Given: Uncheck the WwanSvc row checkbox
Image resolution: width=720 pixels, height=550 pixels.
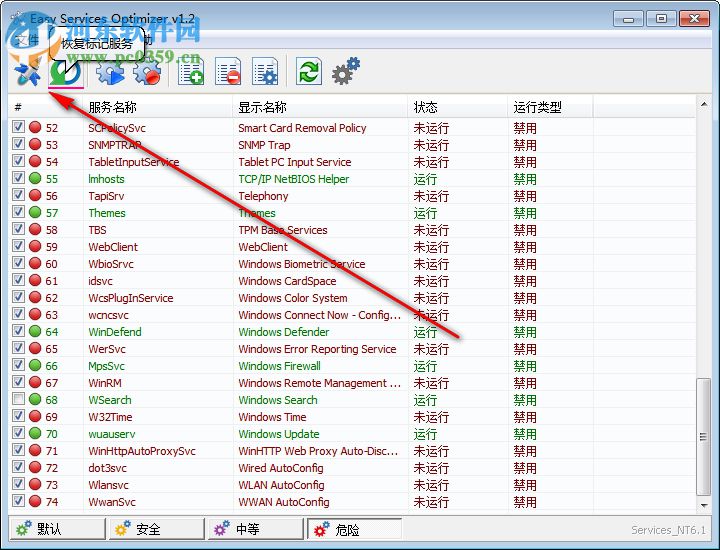Looking at the screenshot, I should [18, 500].
